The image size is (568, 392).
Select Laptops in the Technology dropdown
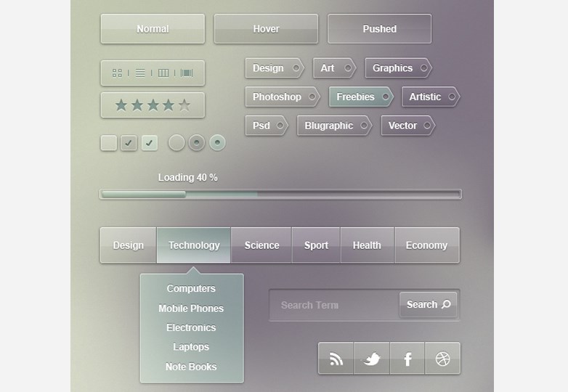point(191,347)
